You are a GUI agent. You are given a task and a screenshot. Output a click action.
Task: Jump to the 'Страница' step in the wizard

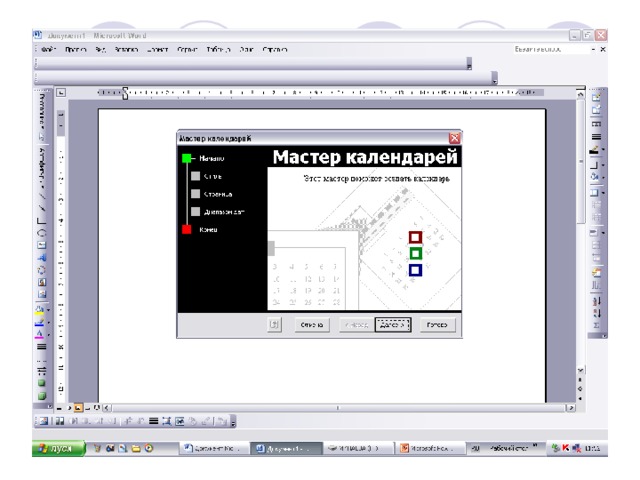tap(216, 194)
